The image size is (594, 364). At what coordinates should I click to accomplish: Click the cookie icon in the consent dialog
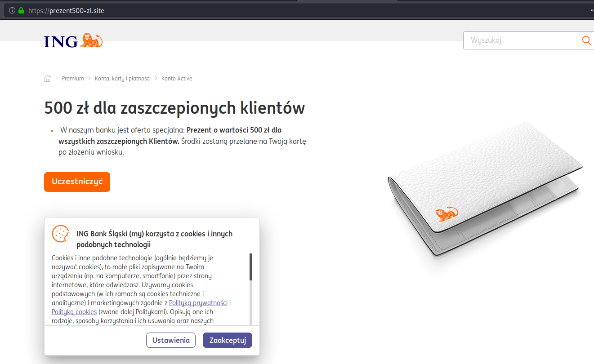point(60,234)
